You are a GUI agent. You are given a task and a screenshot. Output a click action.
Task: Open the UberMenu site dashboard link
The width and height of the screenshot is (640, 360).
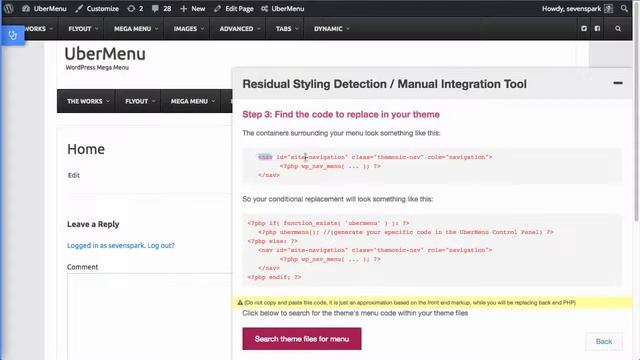(x=44, y=8)
